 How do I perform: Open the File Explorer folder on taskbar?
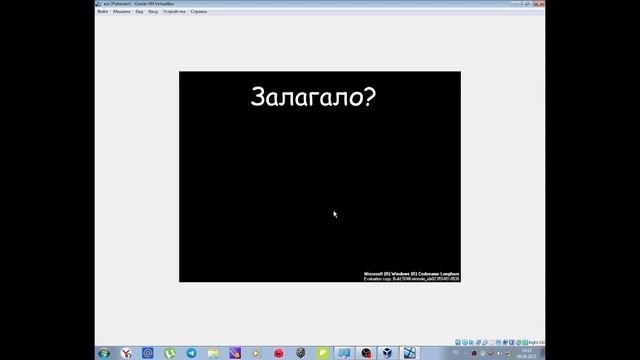click(213, 353)
